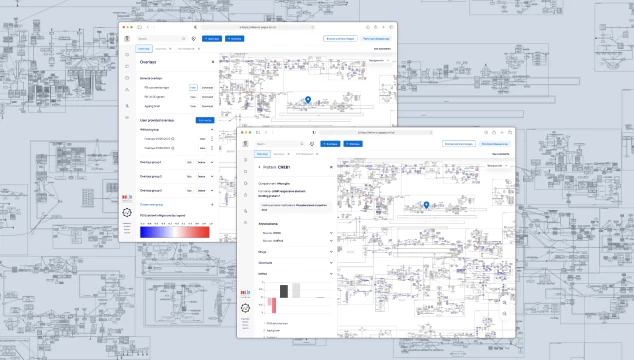Zoom out on the CREB1 window map
This screenshot has height=360, width=634.
[x=505, y=313]
